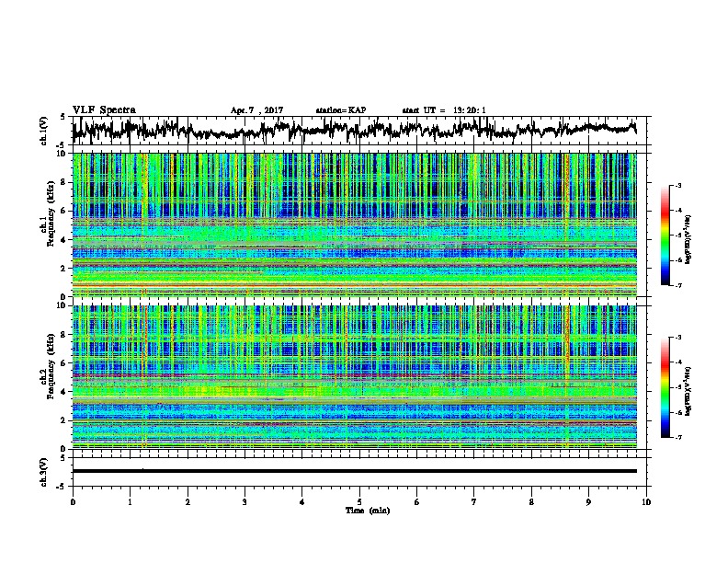Click the "Time (min)" axis label
This screenshot has height=563, width=728.
[x=368, y=511]
